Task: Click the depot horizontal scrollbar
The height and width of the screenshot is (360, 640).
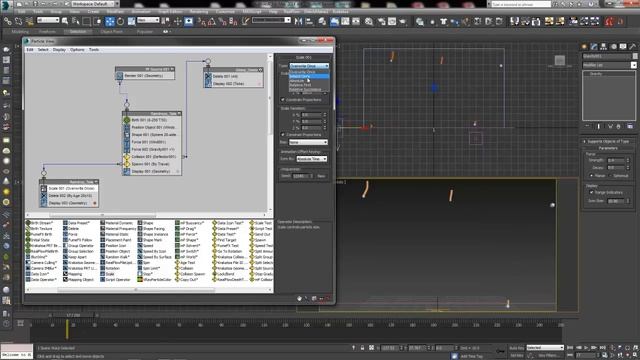Action: [136, 290]
